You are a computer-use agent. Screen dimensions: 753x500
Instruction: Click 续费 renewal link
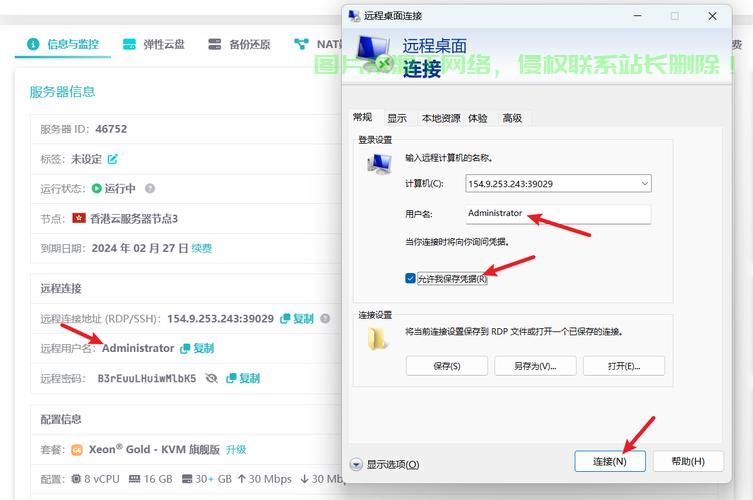(x=202, y=248)
